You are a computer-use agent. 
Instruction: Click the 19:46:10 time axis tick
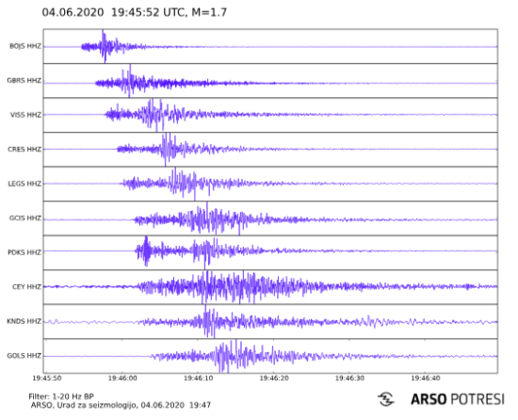[198, 378]
